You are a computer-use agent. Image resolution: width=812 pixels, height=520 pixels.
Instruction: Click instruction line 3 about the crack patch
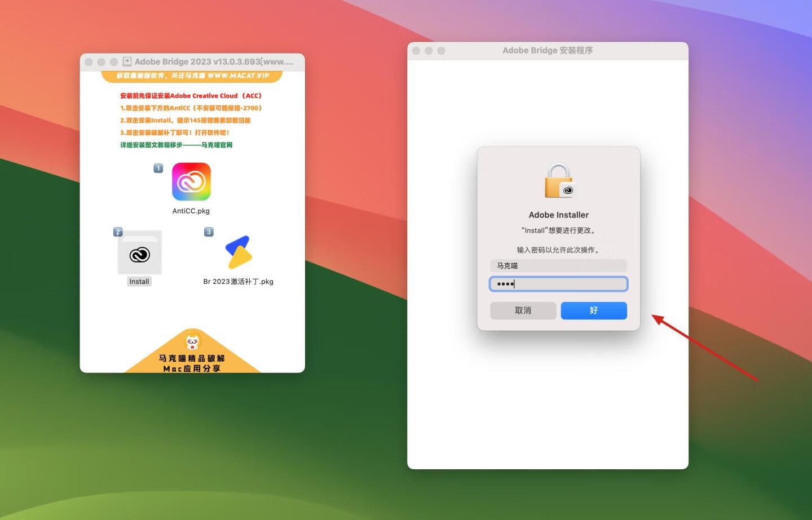(x=175, y=133)
